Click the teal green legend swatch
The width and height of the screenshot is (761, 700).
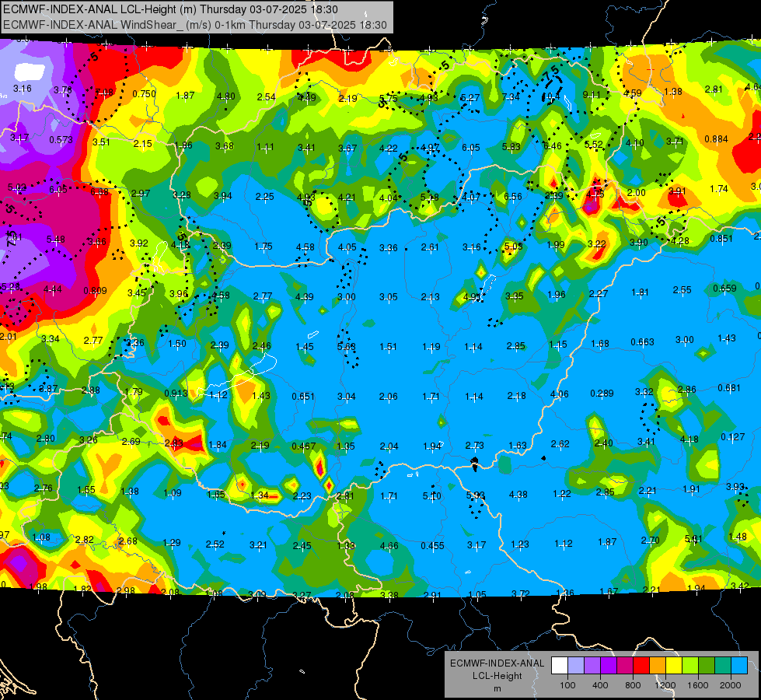pos(723,666)
